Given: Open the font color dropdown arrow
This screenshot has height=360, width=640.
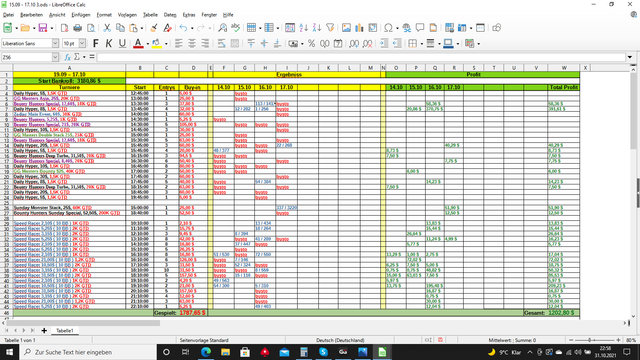Looking at the screenshot, I should click(147, 44).
